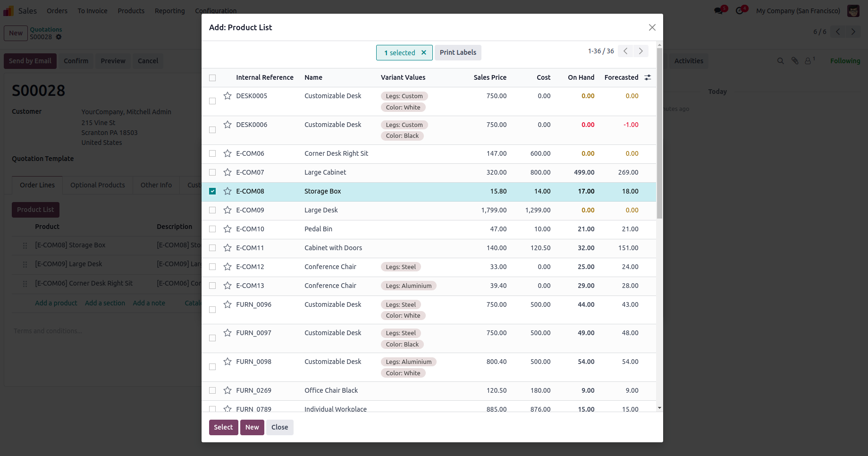The height and width of the screenshot is (456, 868).
Task: Sort by On Hand column header
Action: [581, 77]
